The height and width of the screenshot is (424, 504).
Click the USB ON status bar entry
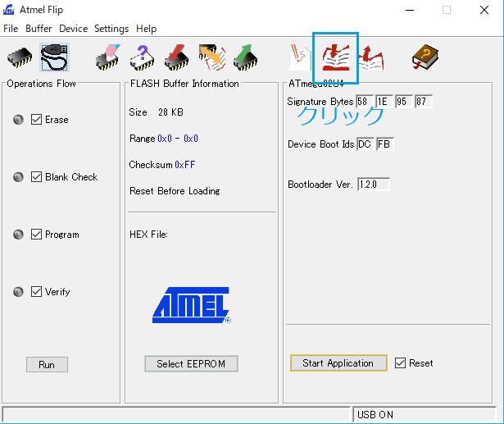coord(424,414)
